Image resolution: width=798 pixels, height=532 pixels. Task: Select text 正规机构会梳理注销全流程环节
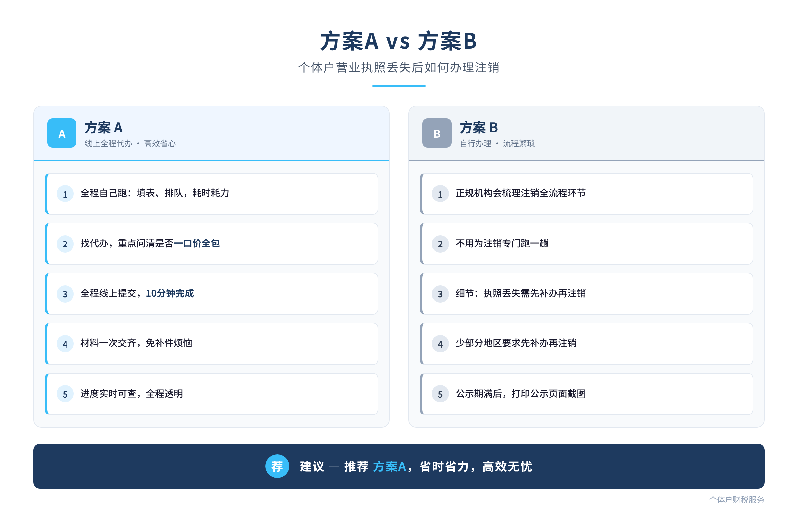tap(520, 193)
